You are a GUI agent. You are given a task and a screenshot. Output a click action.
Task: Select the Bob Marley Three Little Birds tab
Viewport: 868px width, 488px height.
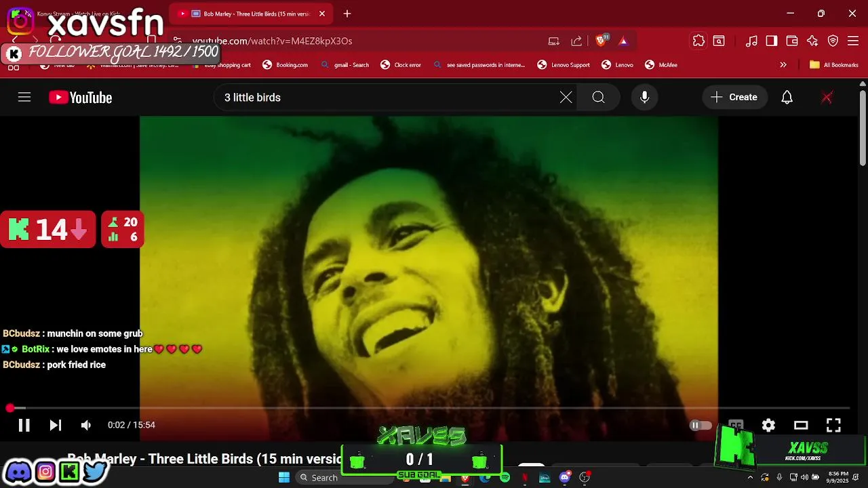click(250, 14)
